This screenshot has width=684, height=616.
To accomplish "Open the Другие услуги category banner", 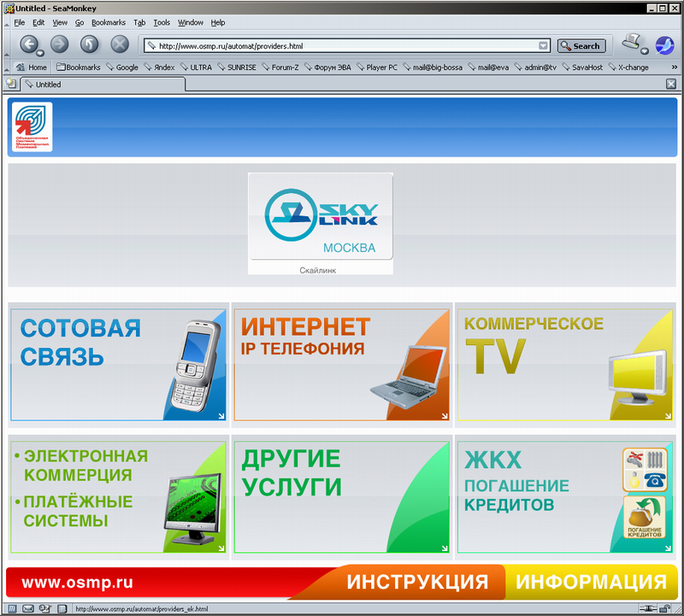I will pyautogui.click(x=341, y=497).
